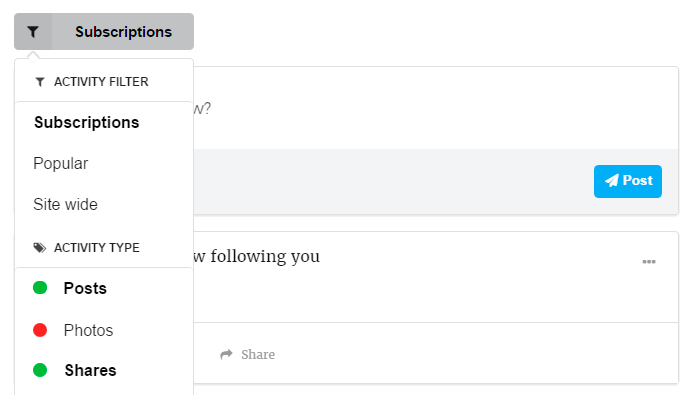
Task: Click the tags icon beside Activity Type
Action: coord(40,247)
